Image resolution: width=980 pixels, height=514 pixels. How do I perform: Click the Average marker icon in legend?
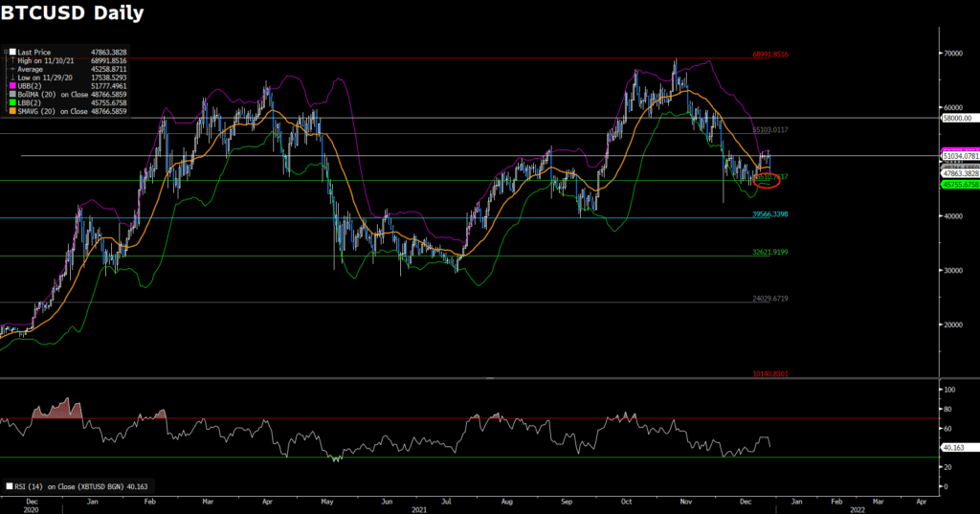[x=12, y=70]
